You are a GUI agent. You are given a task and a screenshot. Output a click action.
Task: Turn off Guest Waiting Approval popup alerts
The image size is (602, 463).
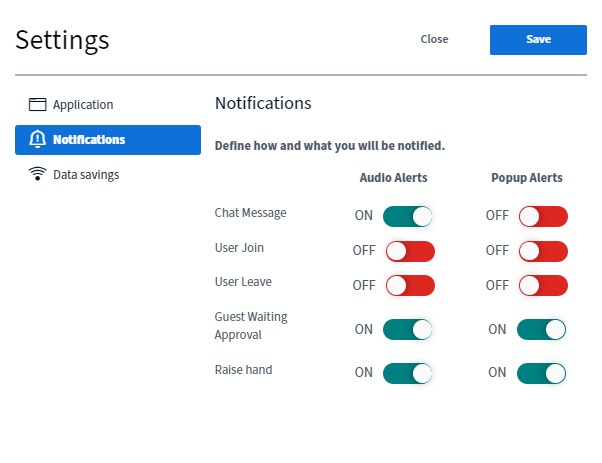pyautogui.click(x=541, y=330)
